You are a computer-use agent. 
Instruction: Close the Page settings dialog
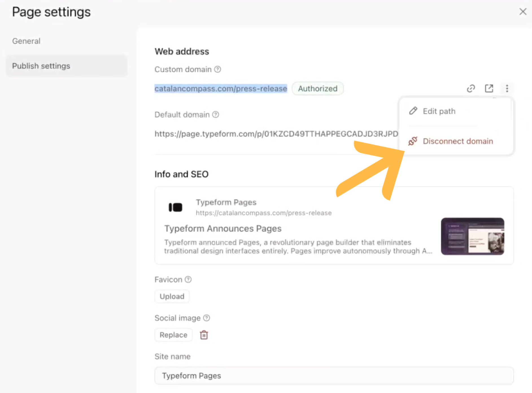click(523, 12)
